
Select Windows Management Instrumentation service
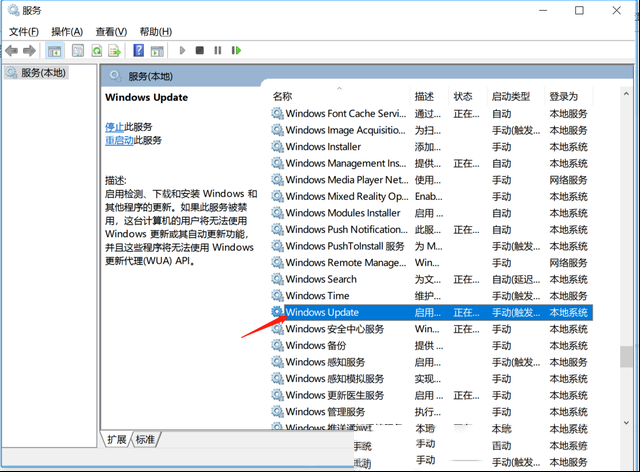tap(431, 163)
